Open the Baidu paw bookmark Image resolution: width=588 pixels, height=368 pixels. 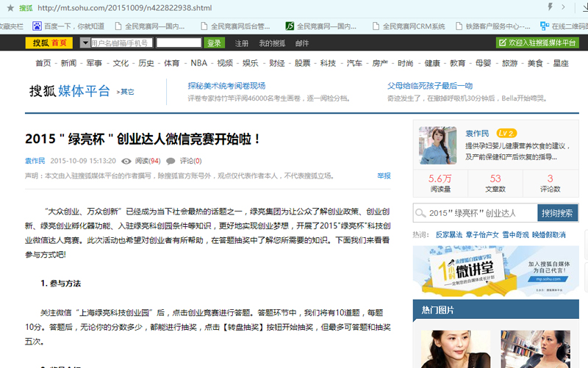point(68,26)
